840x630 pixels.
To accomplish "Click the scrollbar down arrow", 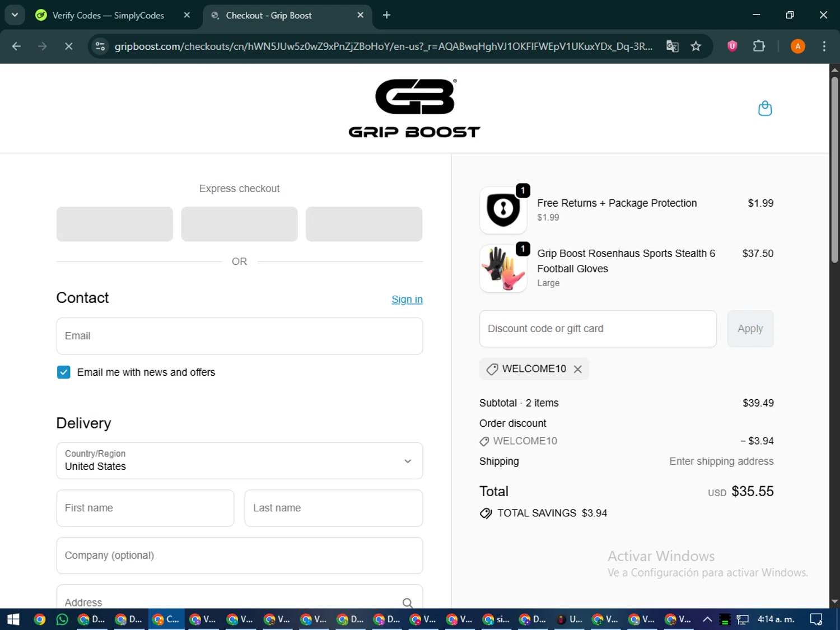I will coord(834,602).
